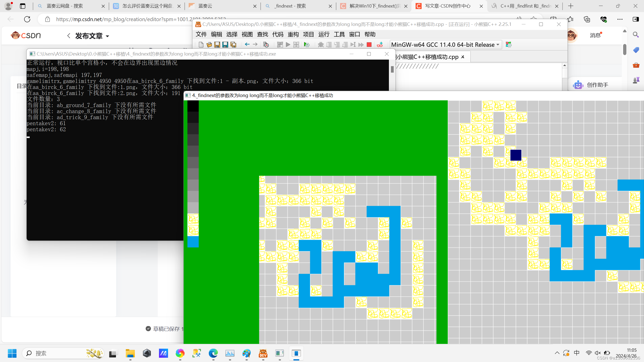Viewport: 644px width, 362px height.
Task: Click the Run to cursor icon in 小熊猫C++
Action: pos(353,45)
